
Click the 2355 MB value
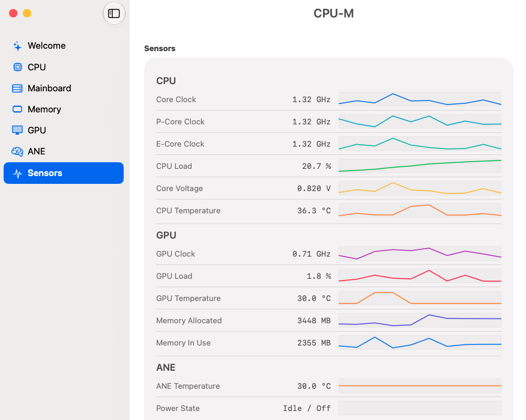(x=314, y=342)
